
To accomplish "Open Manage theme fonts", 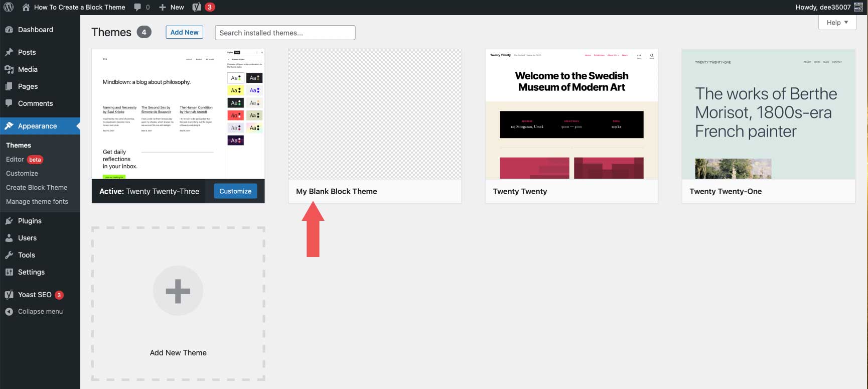I will tap(37, 201).
